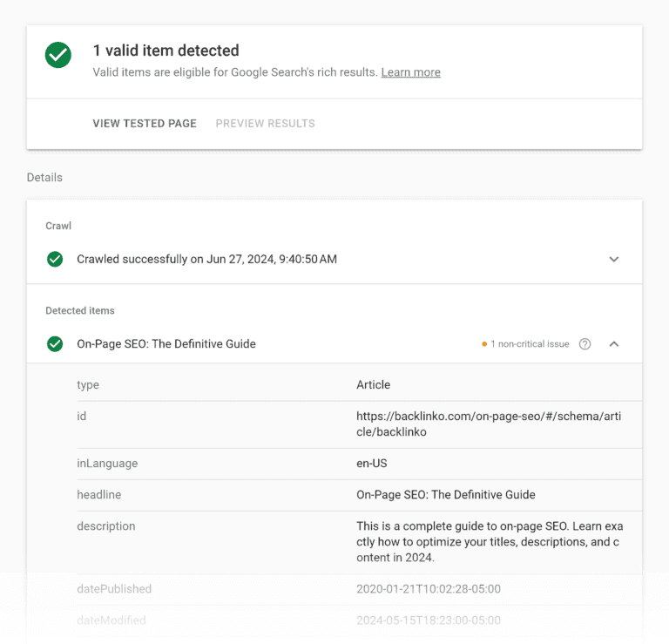Viewport: 669px width, 644px height.
Task: Click the '1 non-critical issue' label
Action: pos(530,344)
